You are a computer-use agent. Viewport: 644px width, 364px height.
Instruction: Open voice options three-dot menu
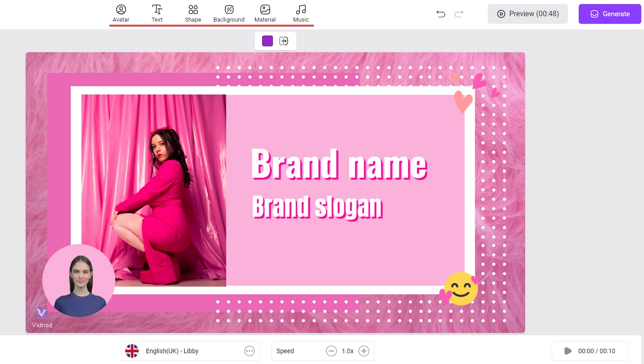249,351
